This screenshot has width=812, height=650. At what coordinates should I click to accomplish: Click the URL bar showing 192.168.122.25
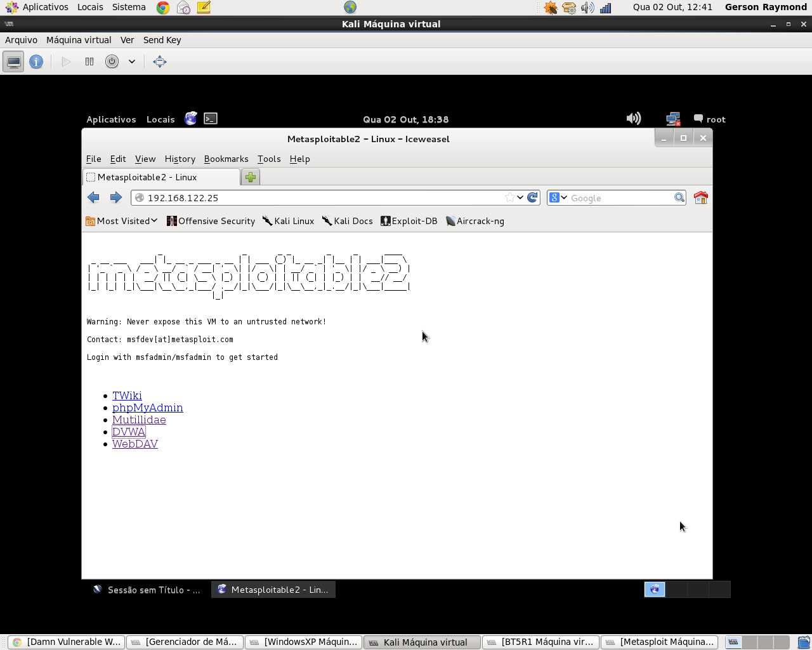click(x=324, y=198)
